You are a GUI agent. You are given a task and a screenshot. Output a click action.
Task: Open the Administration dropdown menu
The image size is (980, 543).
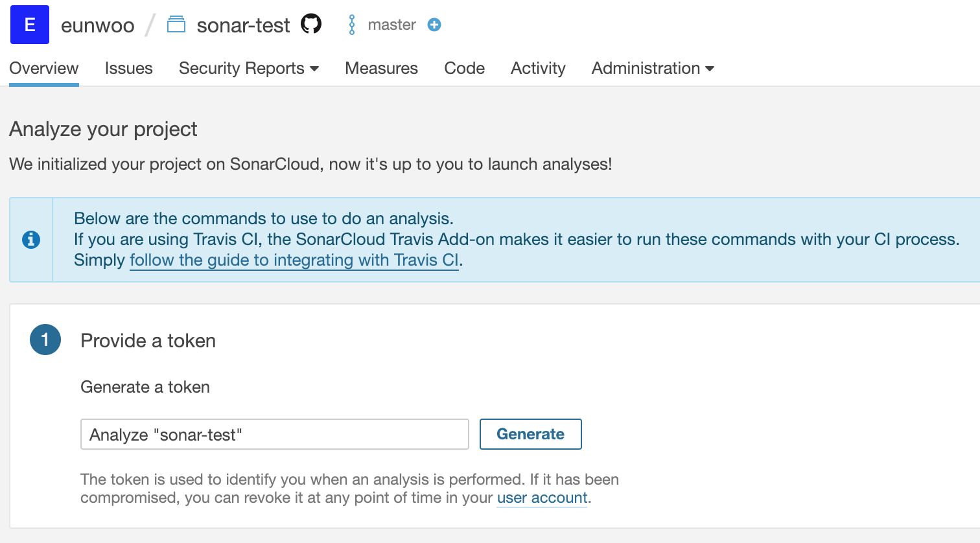click(x=653, y=68)
